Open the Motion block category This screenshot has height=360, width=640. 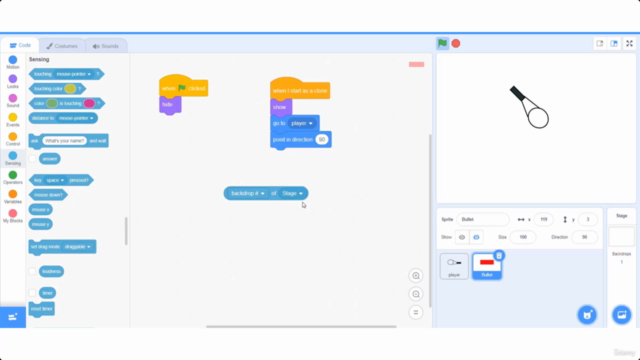click(13, 62)
